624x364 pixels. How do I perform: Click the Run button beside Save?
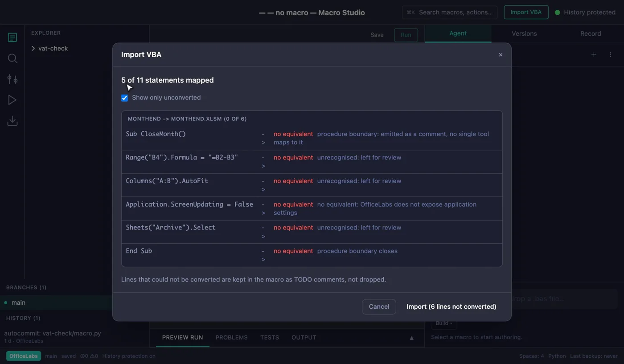406,35
